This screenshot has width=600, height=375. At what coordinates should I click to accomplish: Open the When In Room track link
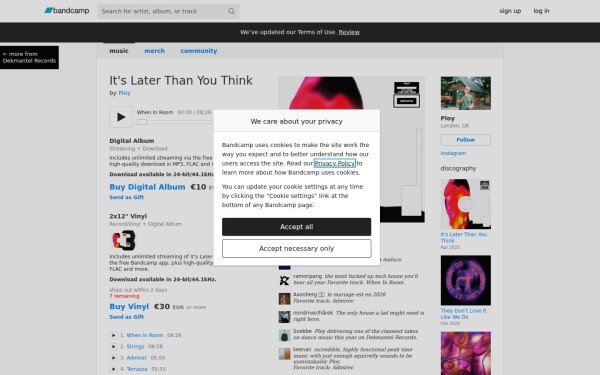pos(145,335)
